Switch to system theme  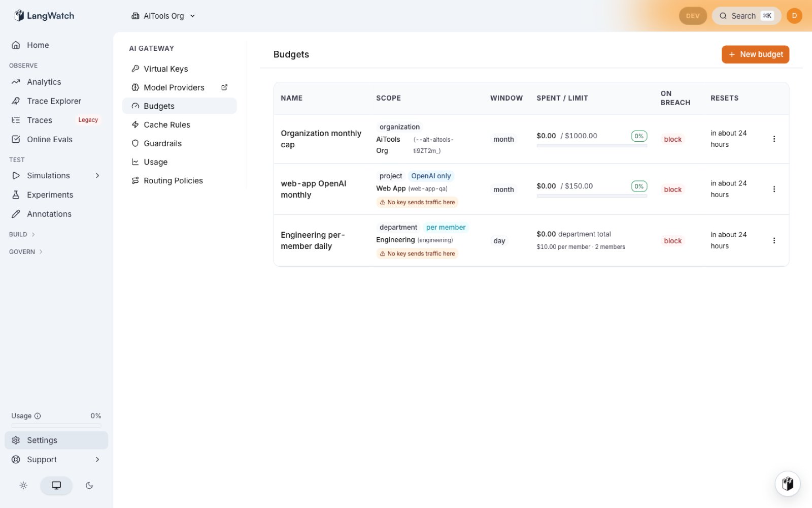coord(56,486)
